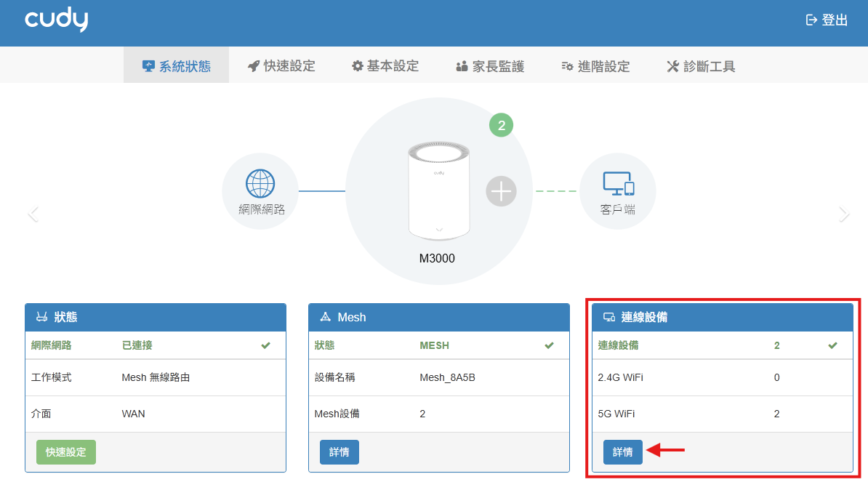Click the logout door icon

(811, 20)
